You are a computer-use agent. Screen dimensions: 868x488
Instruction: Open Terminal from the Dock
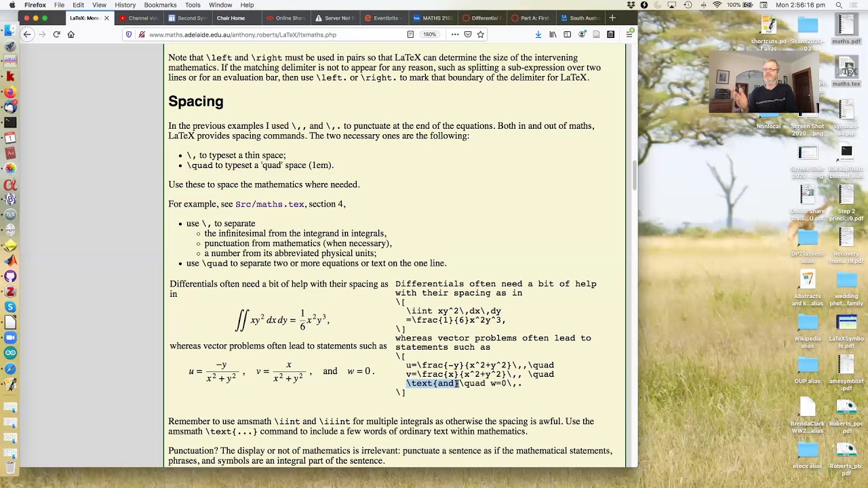point(10,123)
